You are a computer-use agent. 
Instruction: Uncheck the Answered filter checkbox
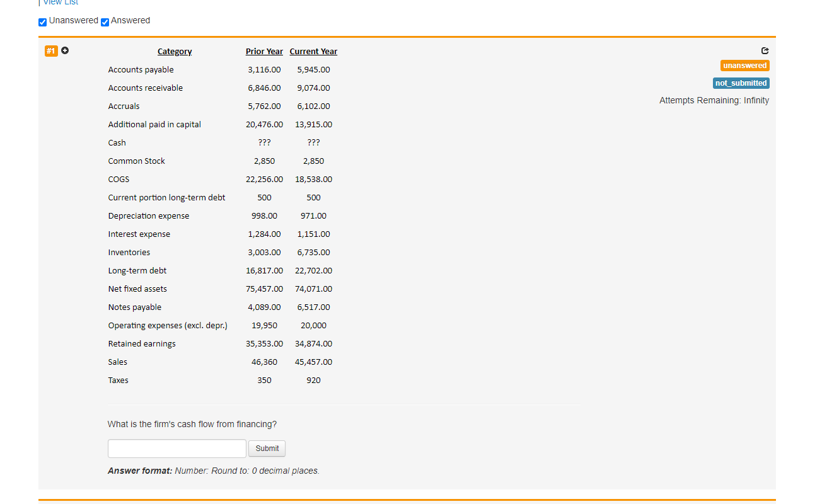point(105,22)
